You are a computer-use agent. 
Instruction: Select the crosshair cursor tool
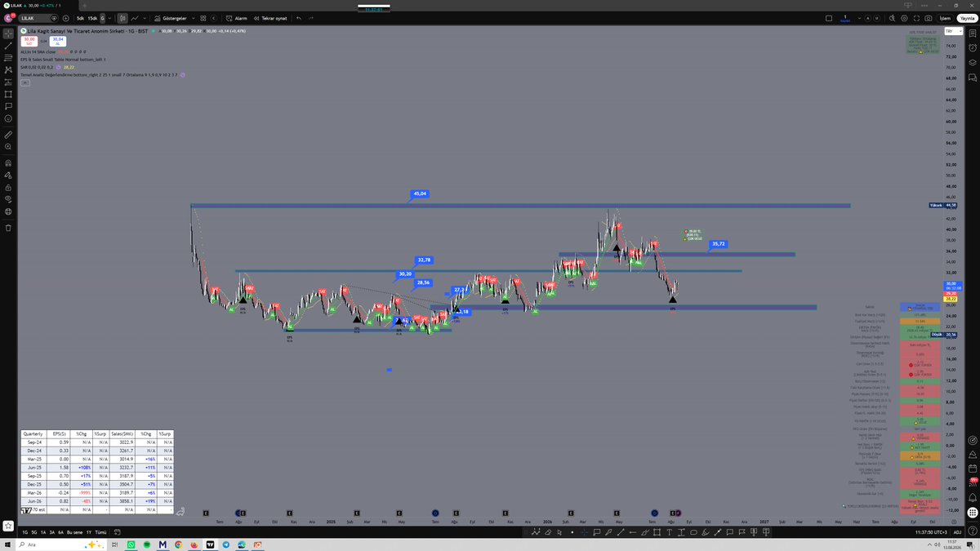coord(8,33)
